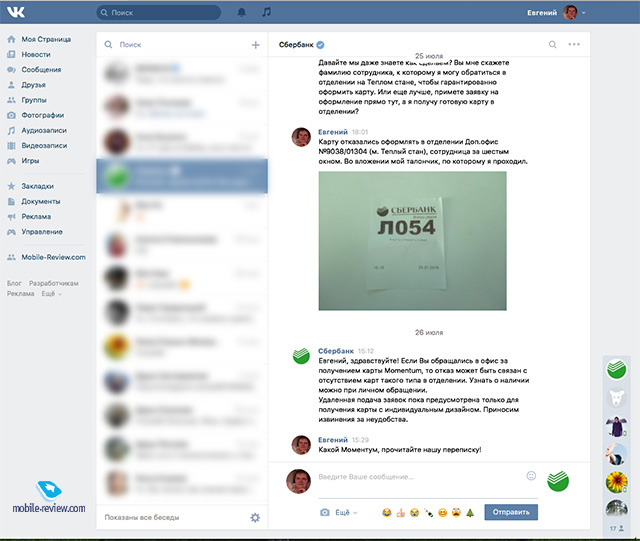This screenshot has height=541, width=640.
Task: Click the global search field in header
Action: (x=159, y=13)
